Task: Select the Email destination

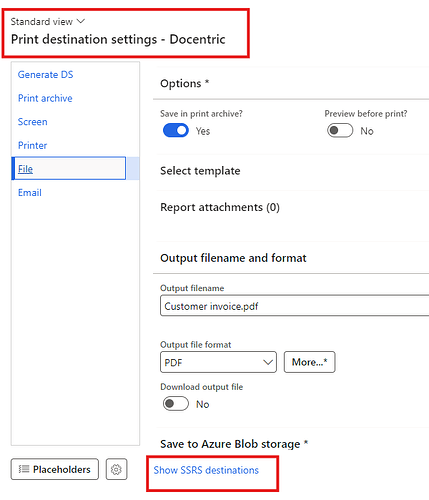Action: pos(30,192)
